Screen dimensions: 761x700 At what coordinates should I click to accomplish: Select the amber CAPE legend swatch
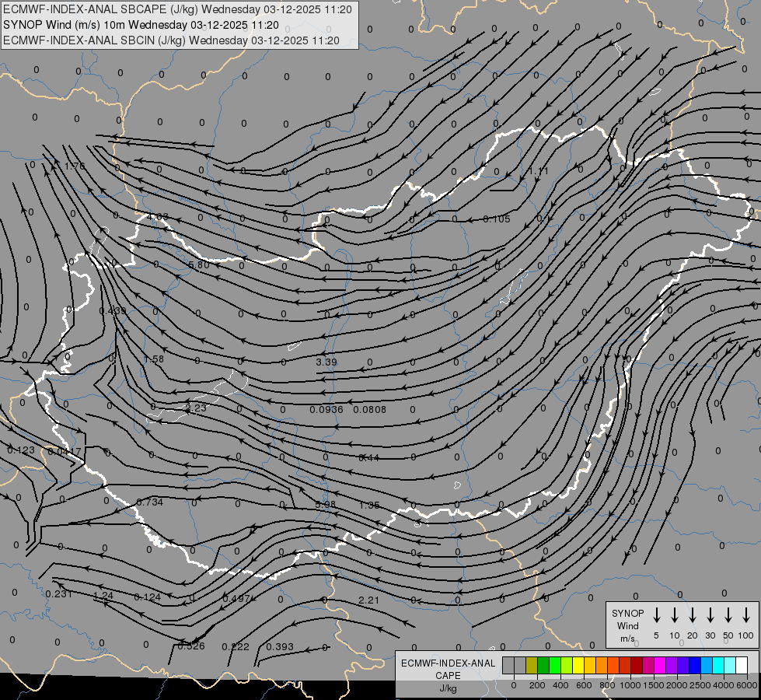[590, 665]
